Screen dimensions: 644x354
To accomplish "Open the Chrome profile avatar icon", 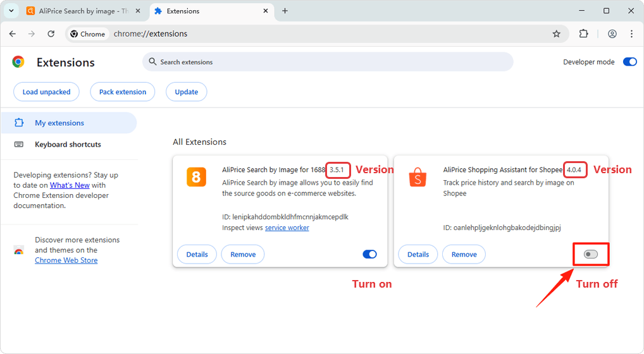I will click(x=612, y=34).
